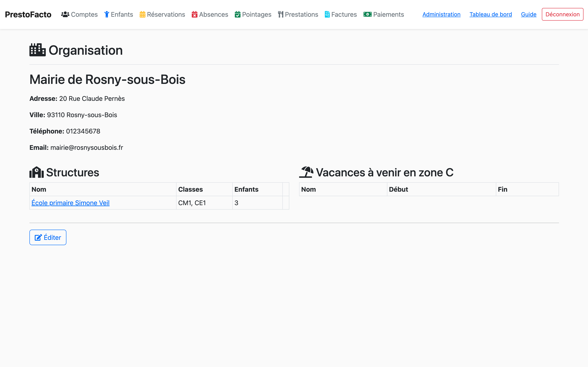Click the pencil edit icon in Éditer

click(38, 237)
